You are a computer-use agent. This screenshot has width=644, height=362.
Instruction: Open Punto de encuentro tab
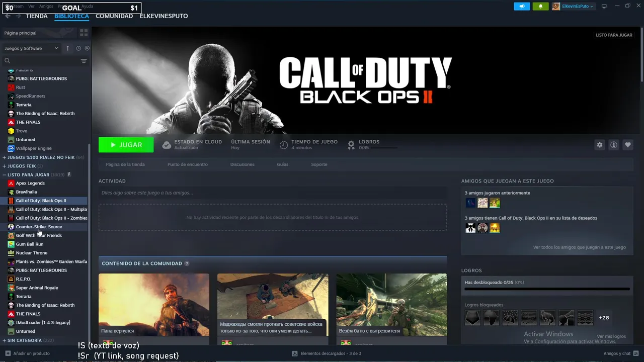pos(187,164)
